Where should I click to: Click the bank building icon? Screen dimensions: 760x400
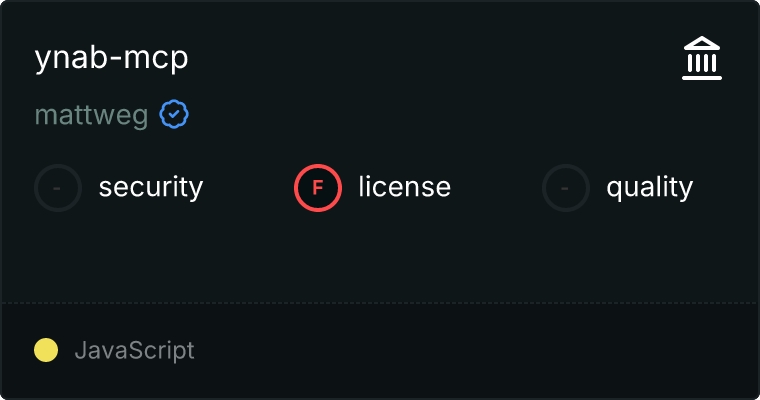(x=702, y=59)
